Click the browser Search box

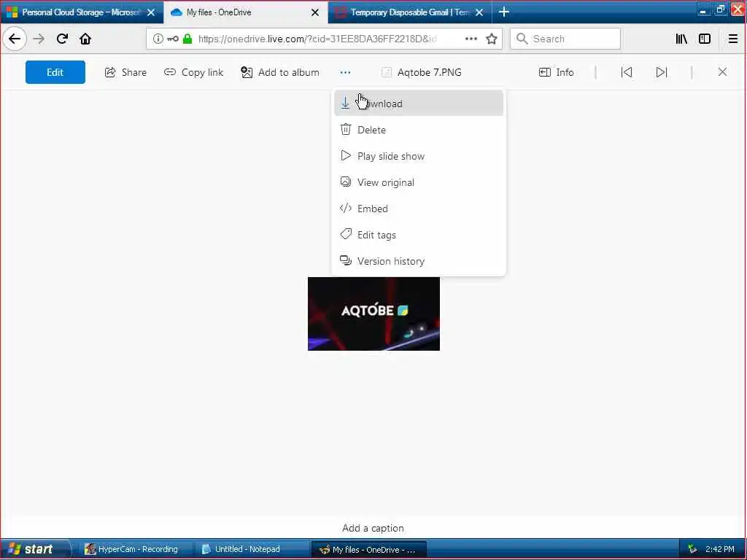click(565, 39)
